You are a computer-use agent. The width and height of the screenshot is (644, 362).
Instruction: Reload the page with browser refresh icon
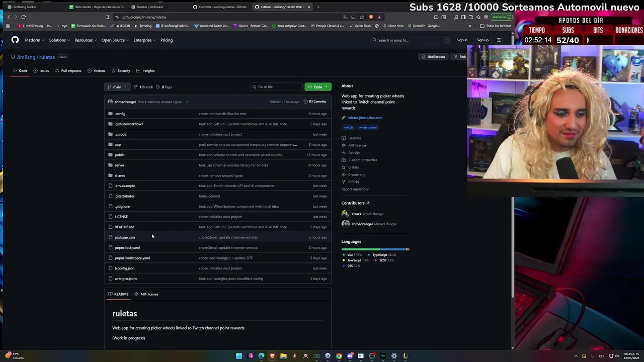coord(23,17)
